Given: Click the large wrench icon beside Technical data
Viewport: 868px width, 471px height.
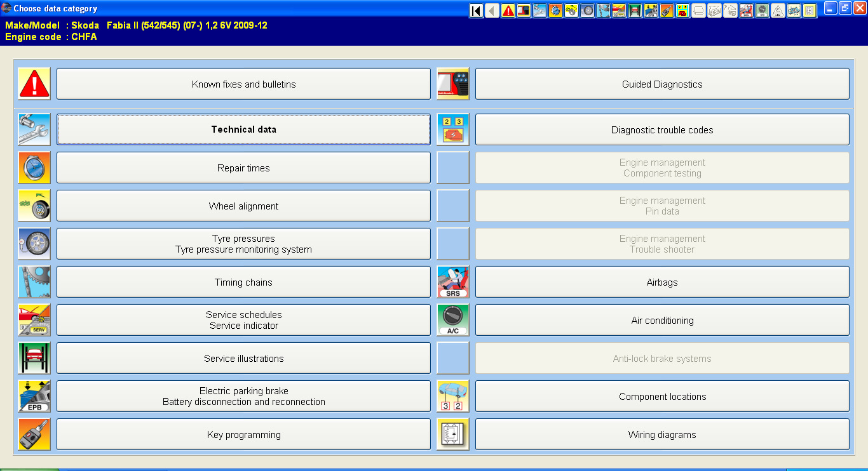Looking at the screenshot, I should 34,129.
